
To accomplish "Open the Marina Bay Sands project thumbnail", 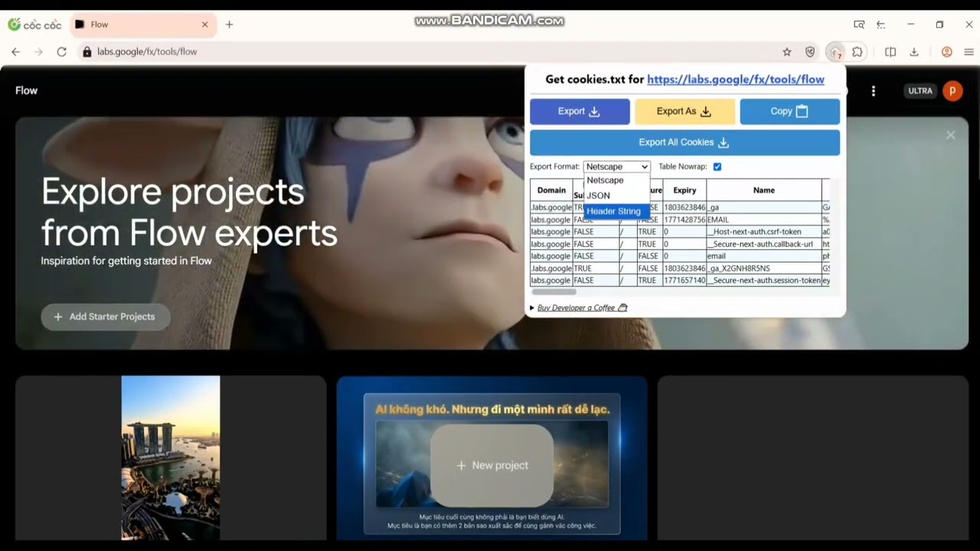I will pos(171,458).
